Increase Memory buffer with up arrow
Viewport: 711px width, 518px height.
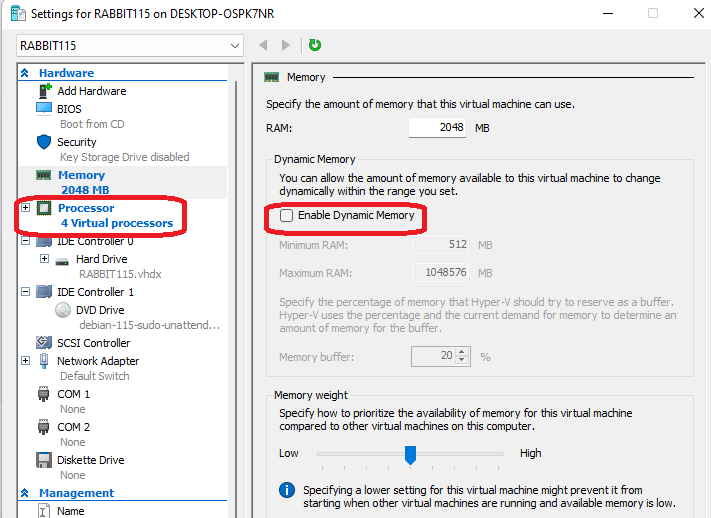coord(462,352)
